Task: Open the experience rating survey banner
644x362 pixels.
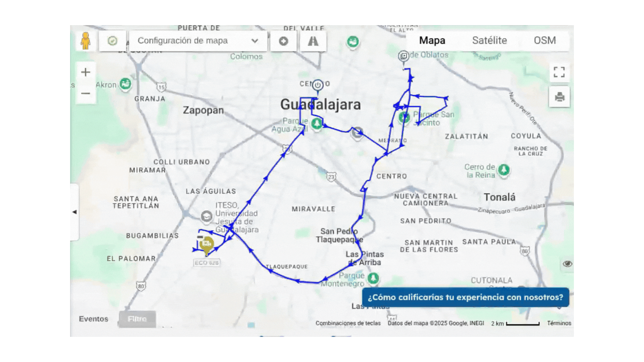Action: point(465,297)
